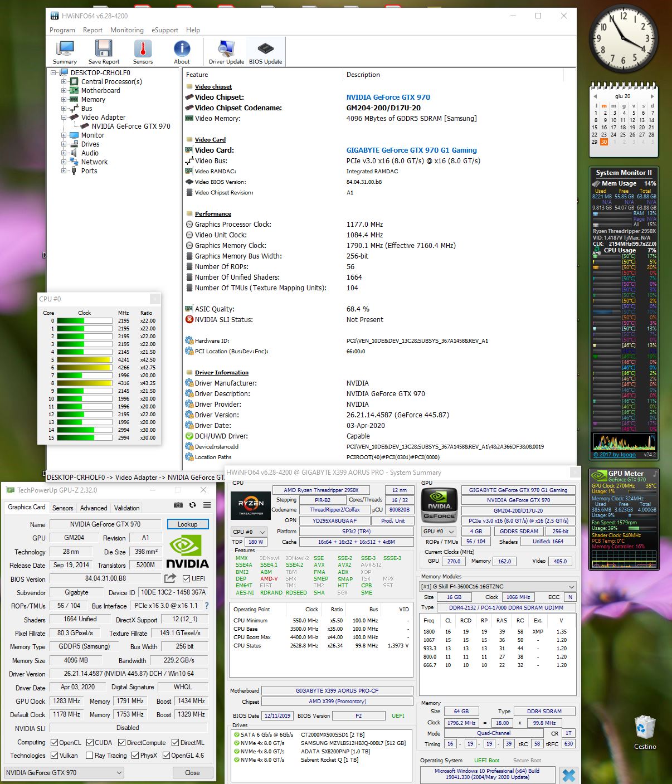This screenshot has height=784, width=672.
Task: Take a screenshot with GPU-Z camera icon
Action: (178, 505)
